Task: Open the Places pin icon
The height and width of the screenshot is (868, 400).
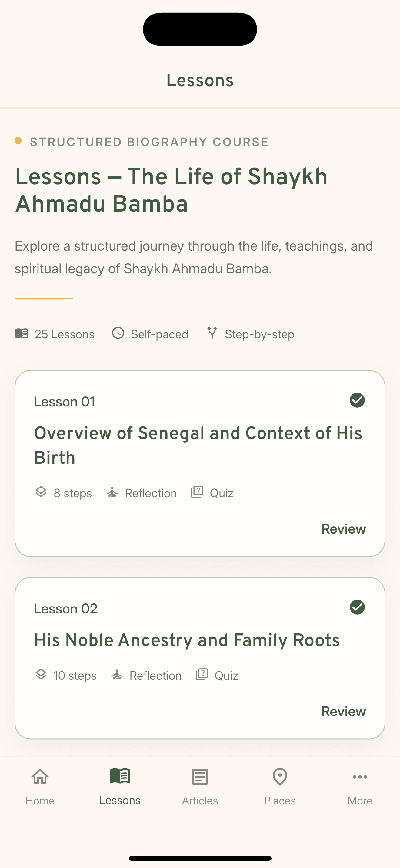Action: click(x=280, y=776)
